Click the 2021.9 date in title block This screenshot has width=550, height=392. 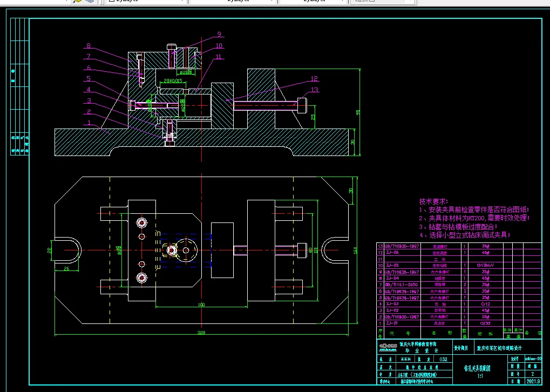[533, 381]
